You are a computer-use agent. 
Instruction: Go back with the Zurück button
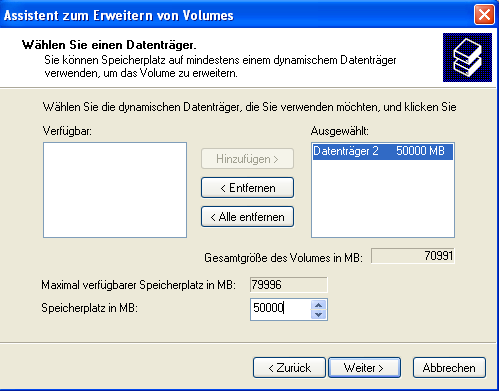point(289,368)
